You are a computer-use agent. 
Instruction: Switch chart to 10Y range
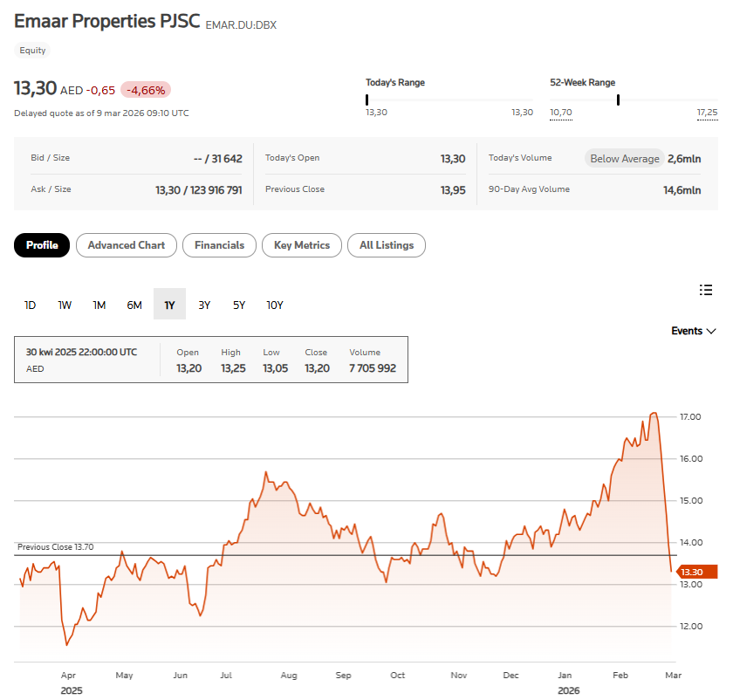(x=275, y=305)
